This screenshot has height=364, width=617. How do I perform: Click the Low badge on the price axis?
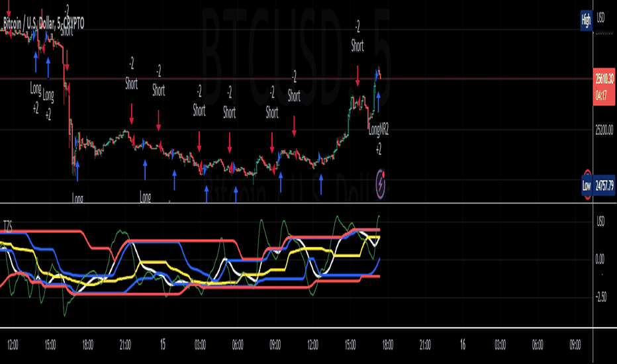(x=587, y=185)
